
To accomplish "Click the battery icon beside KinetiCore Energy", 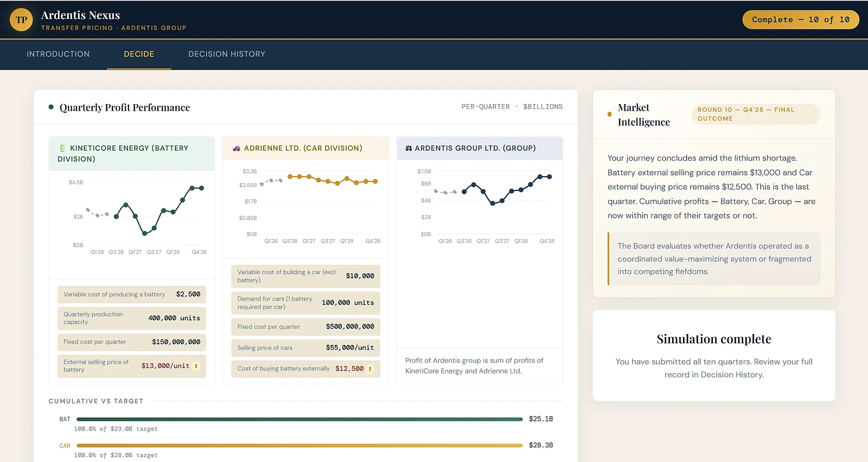I will [63, 148].
